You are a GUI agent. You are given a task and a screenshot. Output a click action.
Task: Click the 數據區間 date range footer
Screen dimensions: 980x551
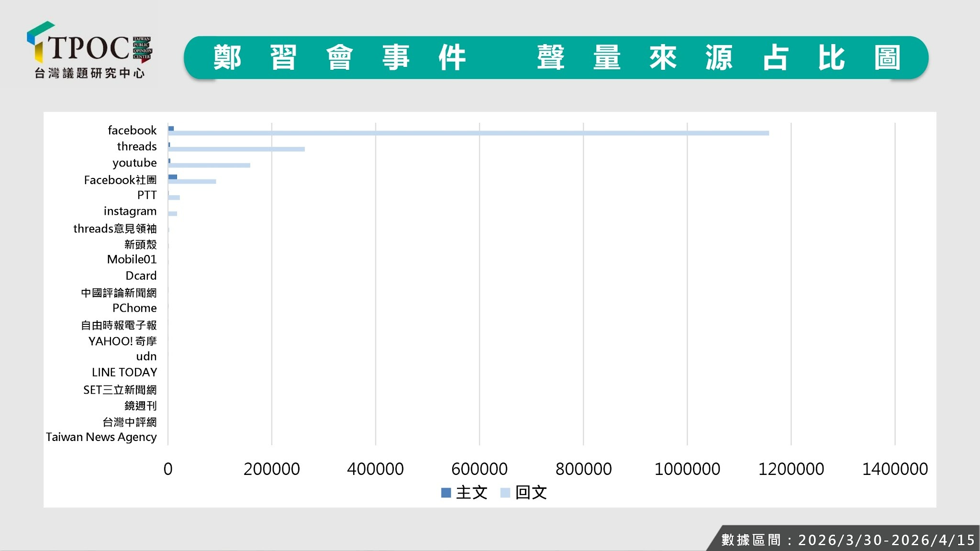[x=847, y=540]
